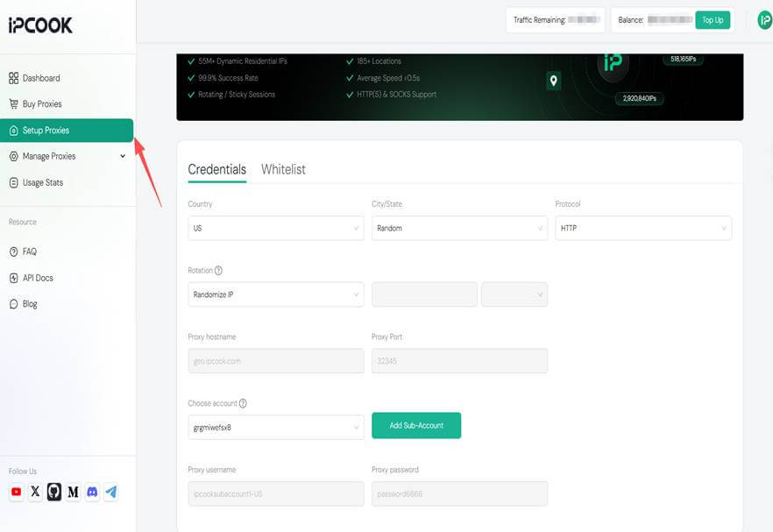Select the Credentials tab
This screenshot has height=532, width=773.
tap(216, 169)
